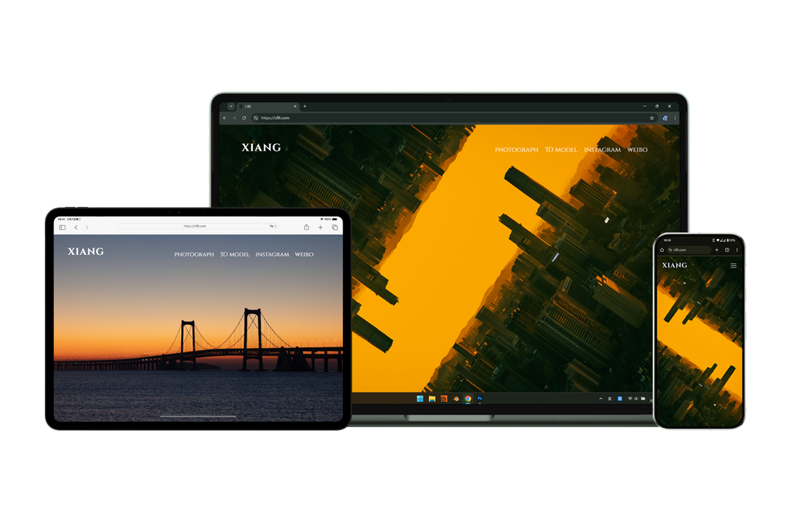The width and height of the screenshot is (798, 532).
Task: Go forward in the tablet's Safari browser
Action: (x=87, y=227)
